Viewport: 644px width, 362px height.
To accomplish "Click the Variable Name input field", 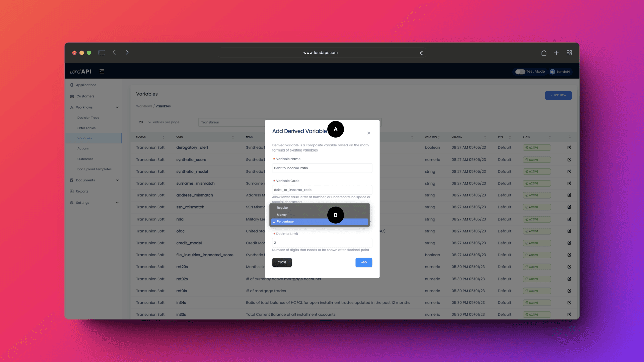I will (322, 168).
